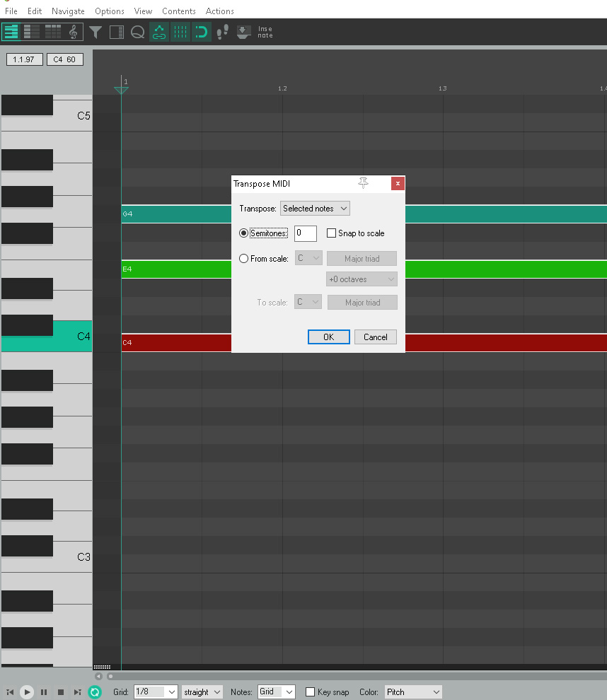This screenshot has height=700, width=607.
Task: Click the horizontal scrollbar left arrow
Action: (99, 676)
